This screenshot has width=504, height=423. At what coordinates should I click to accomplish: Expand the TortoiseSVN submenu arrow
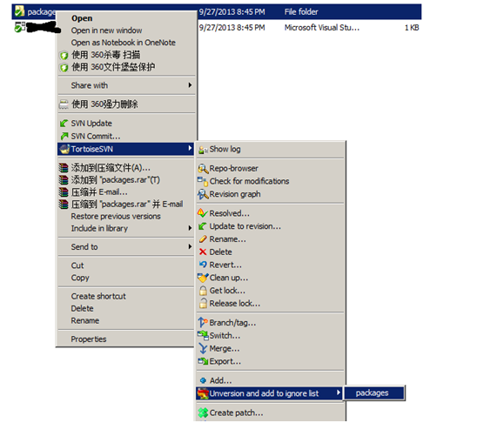click(x=190, y=149)
